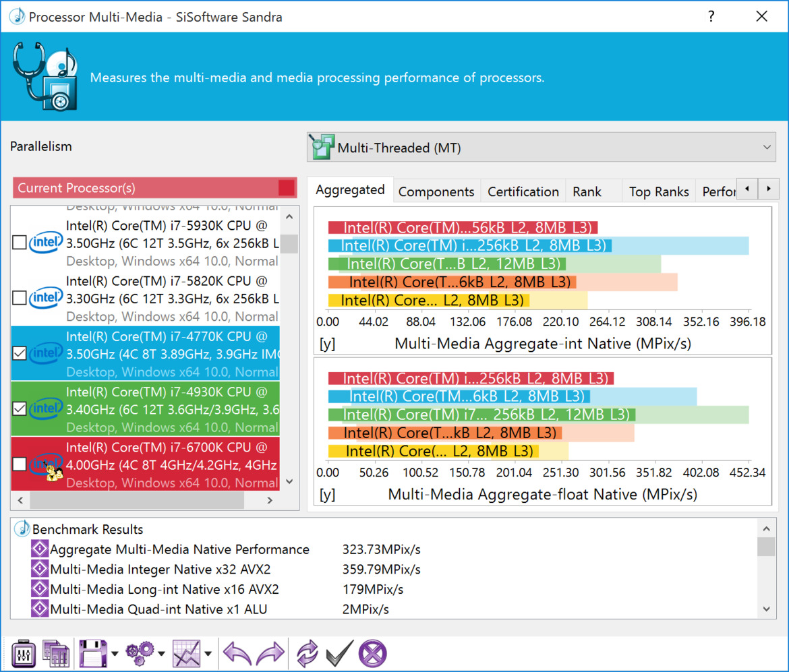The height and width of the screenshot is (672, 789).
Task: Accept with the checkmark icon
Action: [x=340, y=654]
